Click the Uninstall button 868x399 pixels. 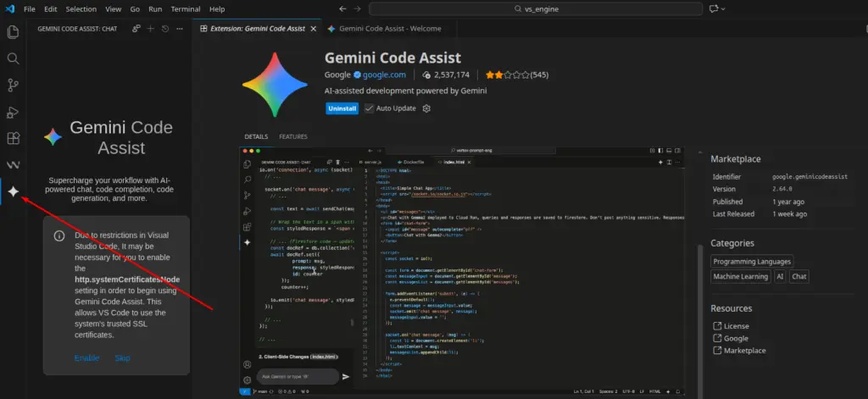pyautogui.click(x=342, y=108)
